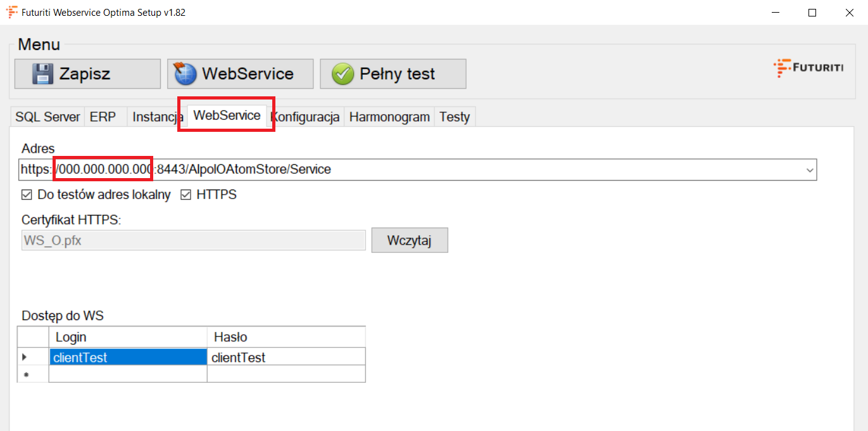Click the new row asterisk marker
The height and width of the screenshot is (431, 868).
pos(26,375)
